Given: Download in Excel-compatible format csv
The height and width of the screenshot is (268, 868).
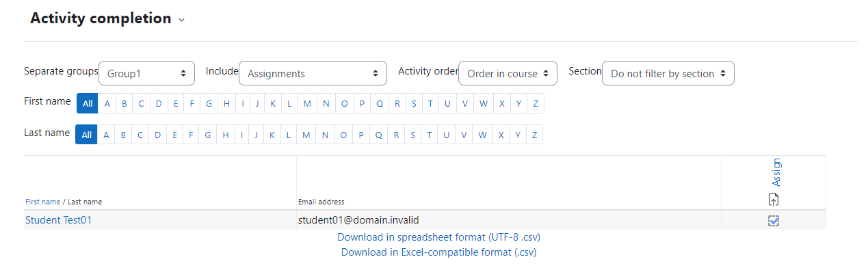Looking at the screenshot, I should pos(438,252).
